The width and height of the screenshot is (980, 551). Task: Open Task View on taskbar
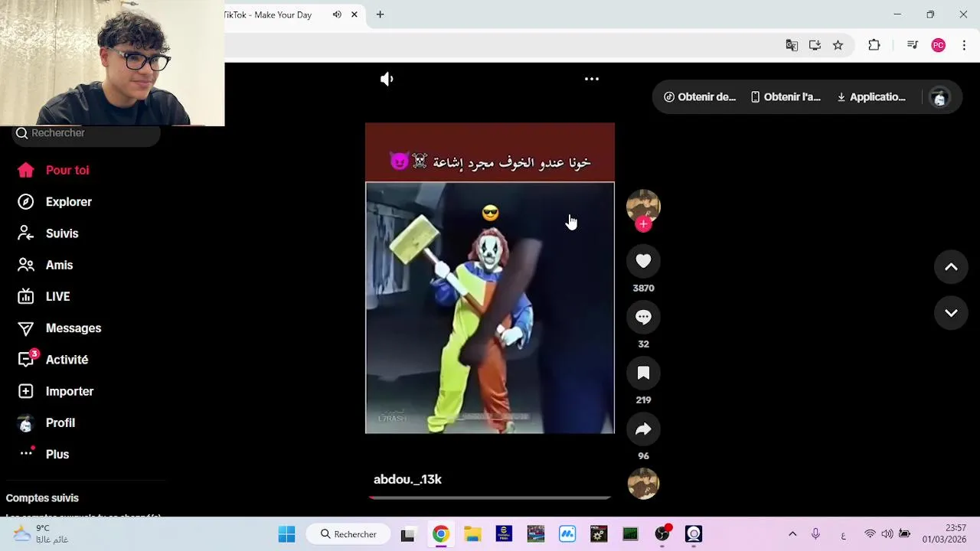click(x=407, y=534)
